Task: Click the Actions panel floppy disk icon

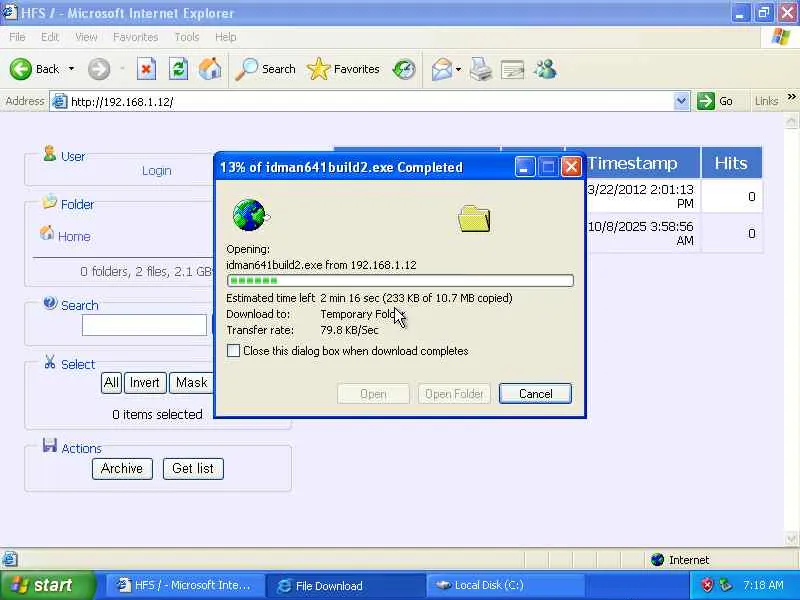Action: (49, 445)
